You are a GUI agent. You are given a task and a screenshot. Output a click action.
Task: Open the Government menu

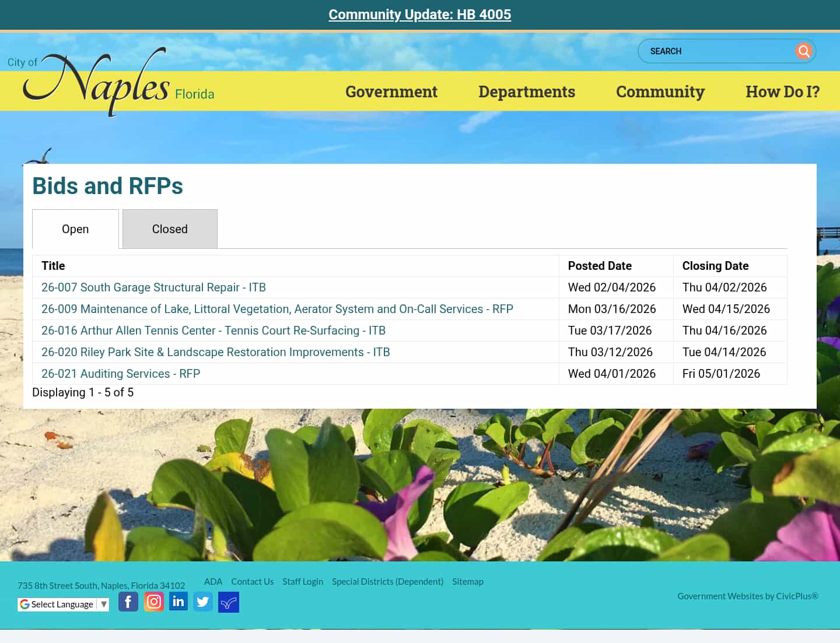coord(391,92)
